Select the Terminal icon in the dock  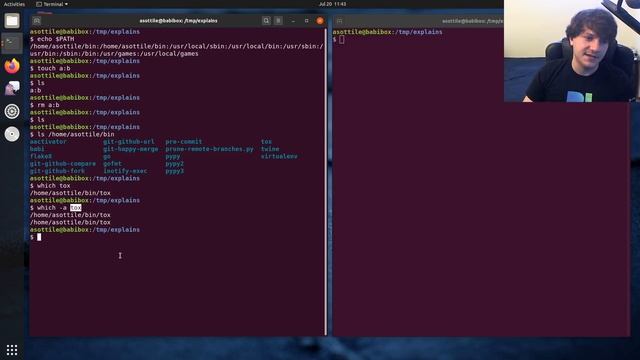coord(12,43)
